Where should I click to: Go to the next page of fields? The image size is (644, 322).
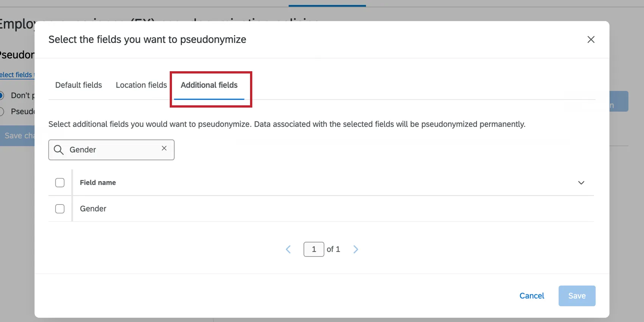click(x=355, y=249)
